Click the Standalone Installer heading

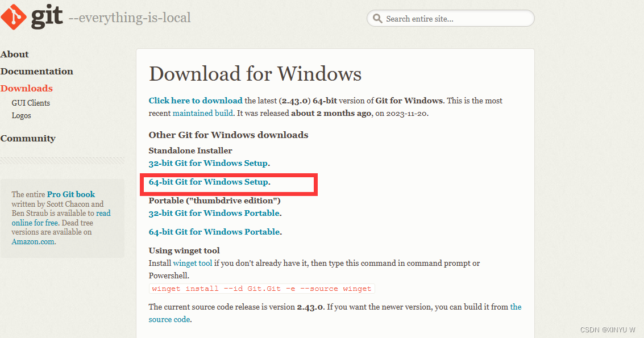tap(190, 151)
